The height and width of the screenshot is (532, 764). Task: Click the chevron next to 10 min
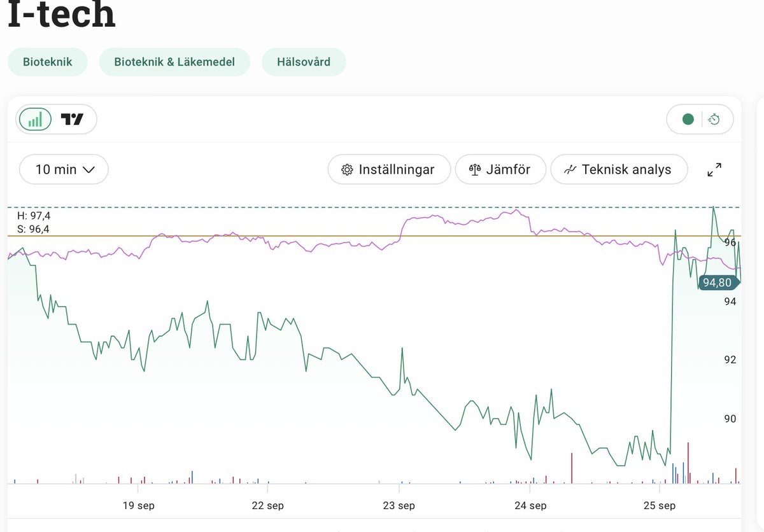89,170
